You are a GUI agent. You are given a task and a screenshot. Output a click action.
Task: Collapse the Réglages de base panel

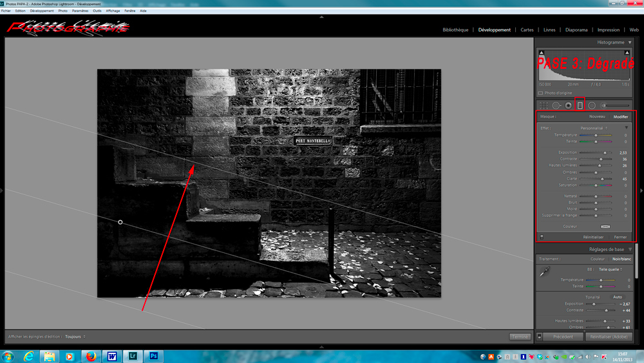630,249
